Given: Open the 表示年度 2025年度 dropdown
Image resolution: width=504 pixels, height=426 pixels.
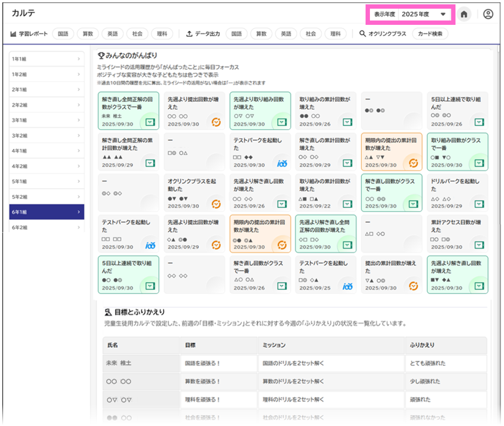Looking at the screenshot, I should (x=424, y=15).
